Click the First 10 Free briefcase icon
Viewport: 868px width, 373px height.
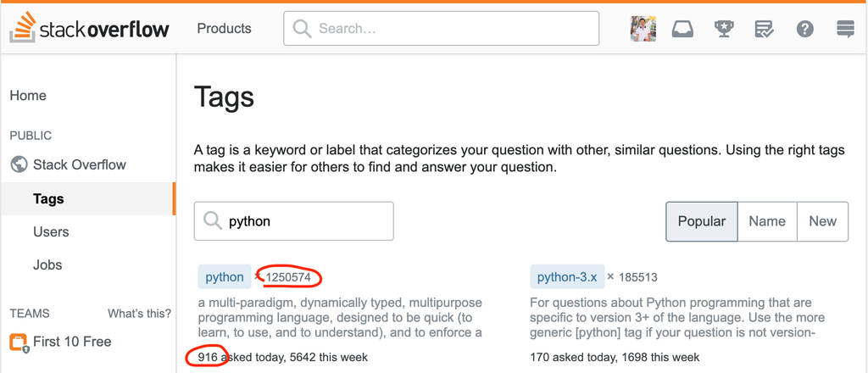19,342
